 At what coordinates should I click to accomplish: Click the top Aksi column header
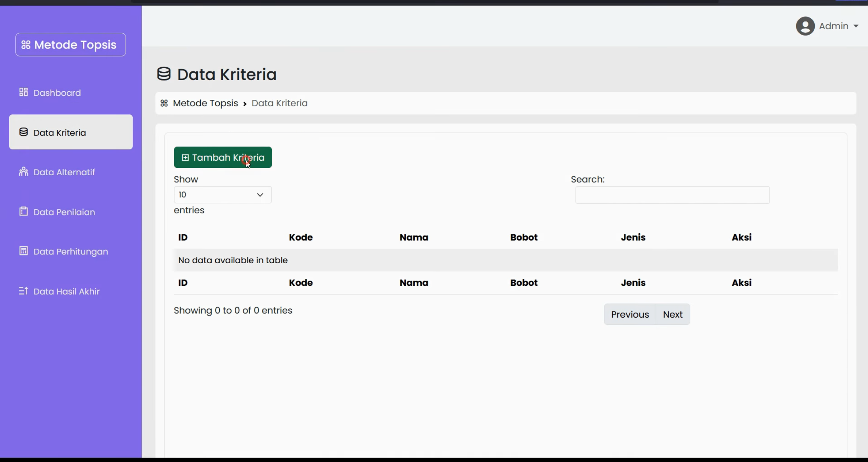[742, 237]
